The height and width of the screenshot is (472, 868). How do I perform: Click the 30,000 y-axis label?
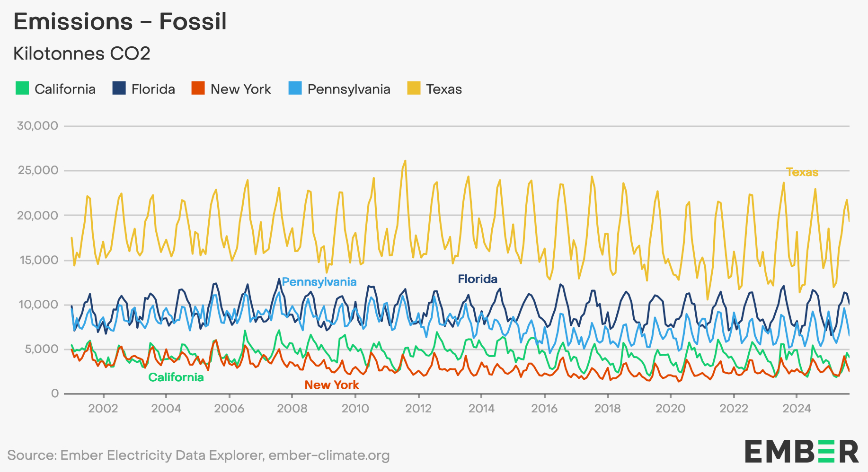tap(37, 126)
